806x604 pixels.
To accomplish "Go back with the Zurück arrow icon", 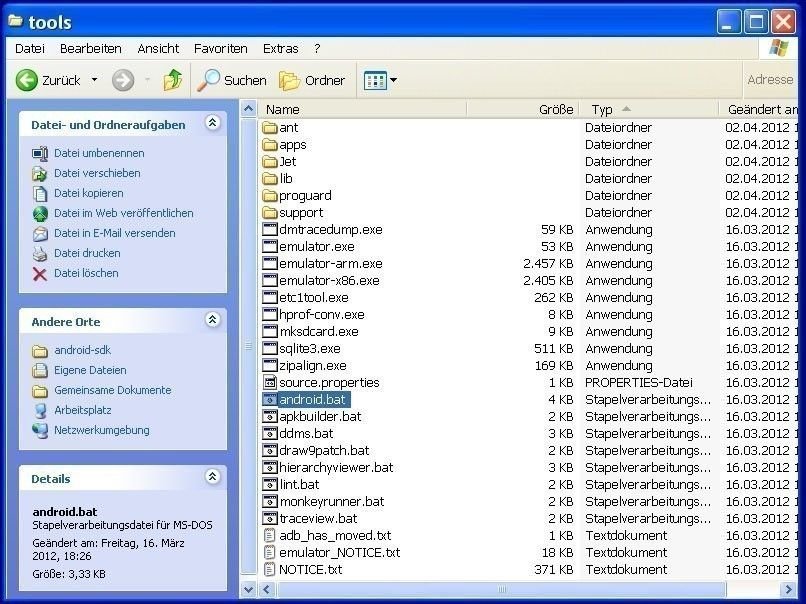I will [27, 80].
